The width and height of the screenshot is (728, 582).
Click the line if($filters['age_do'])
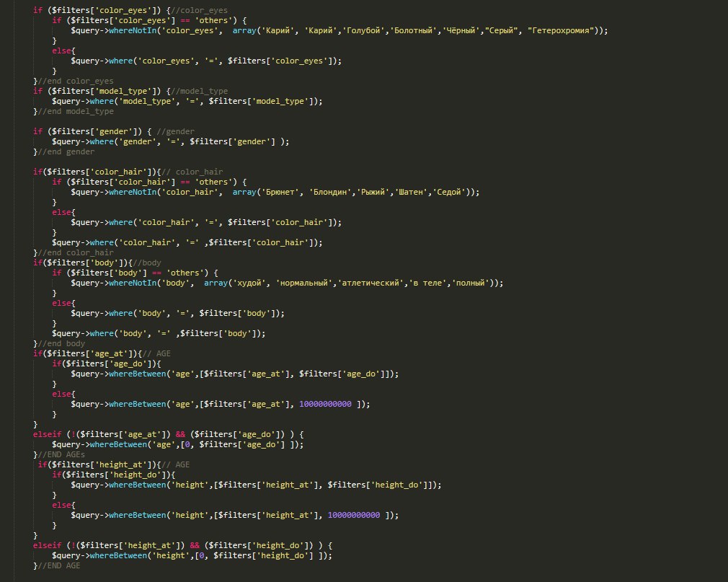coord(107,364)
